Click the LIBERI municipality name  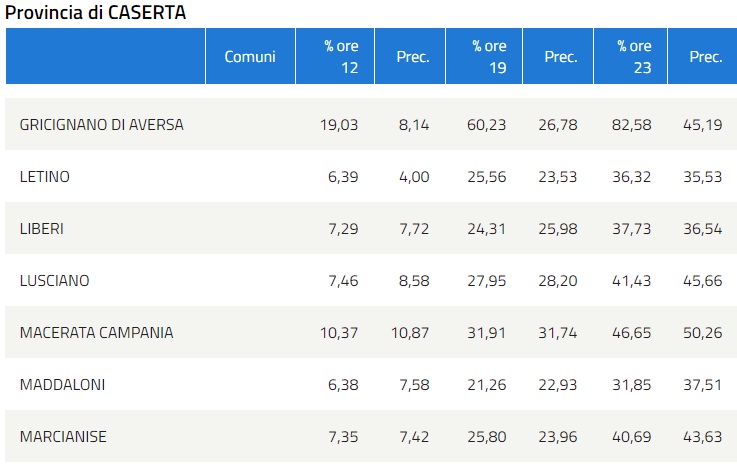(x=42, y=229)
